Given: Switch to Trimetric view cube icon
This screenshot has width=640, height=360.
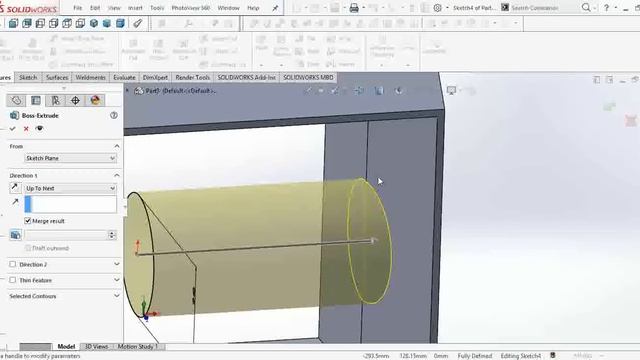Looking at the screenshot, I should [x=107, y=23].
